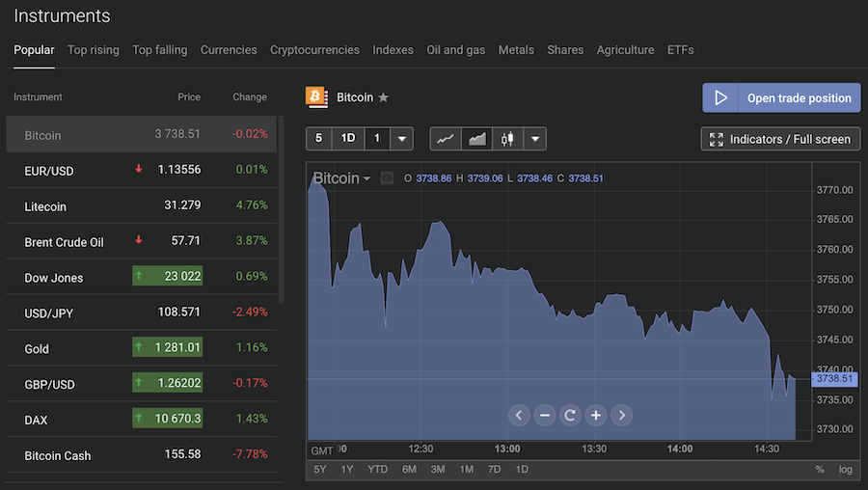Select USD/JPY row in instrument list
Screen dimensions: 868x490
141,313
